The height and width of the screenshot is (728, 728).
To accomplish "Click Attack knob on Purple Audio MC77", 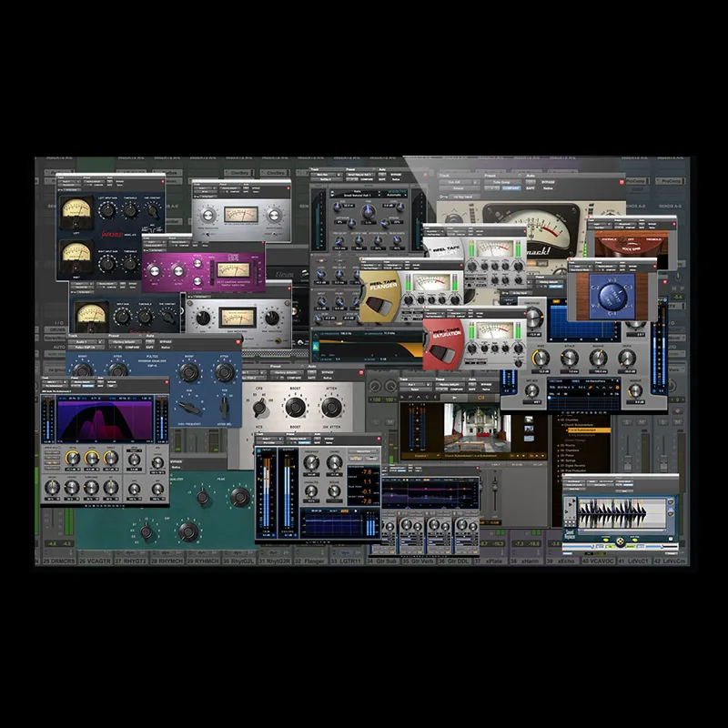I will tap(197, 264).
